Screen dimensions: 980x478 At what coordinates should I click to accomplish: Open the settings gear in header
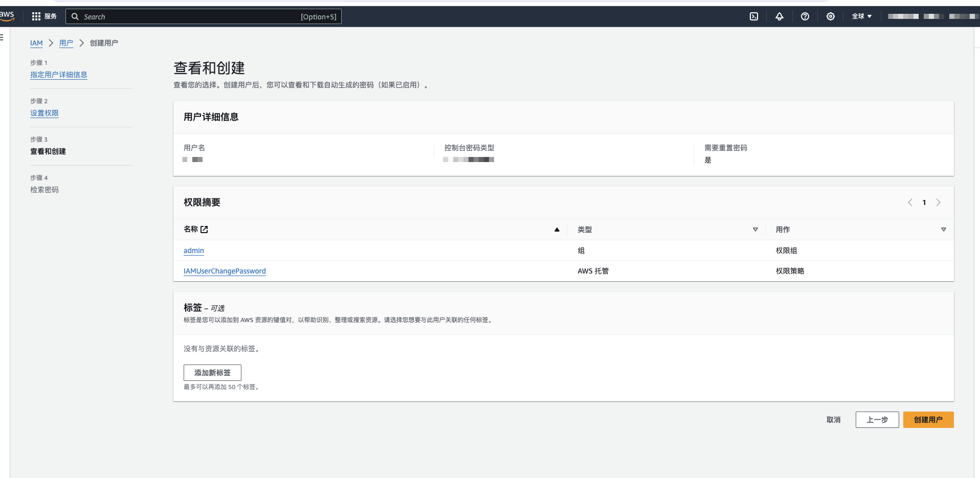pos(831,16)
